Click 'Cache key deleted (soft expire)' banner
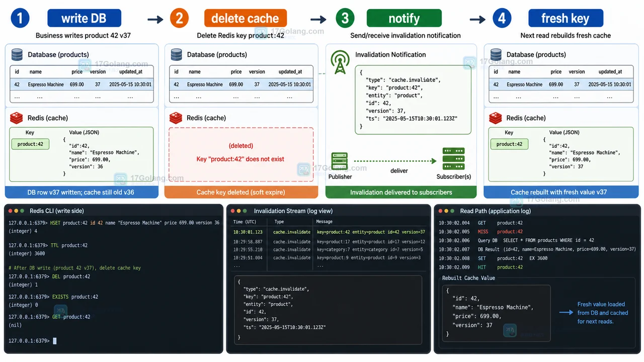The width and height of the screenshot is (644, 362). [241, 192]
